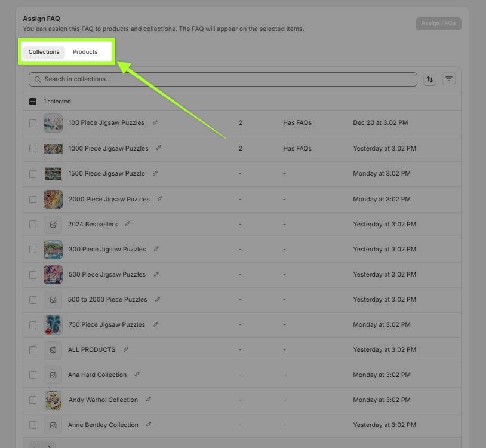Click pencil icon next to 100 Piece Jigsaw Puzzles

point(155,122)
